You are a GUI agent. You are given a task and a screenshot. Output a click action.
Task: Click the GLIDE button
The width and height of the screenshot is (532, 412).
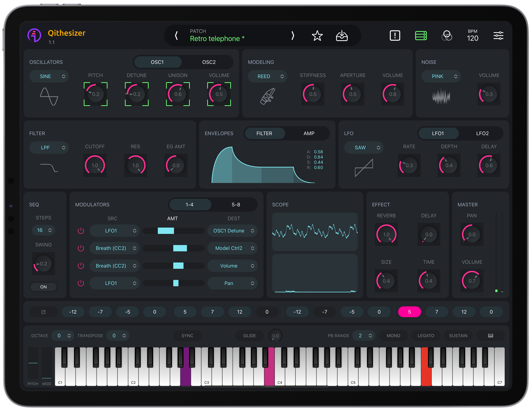tap(249, 336)
